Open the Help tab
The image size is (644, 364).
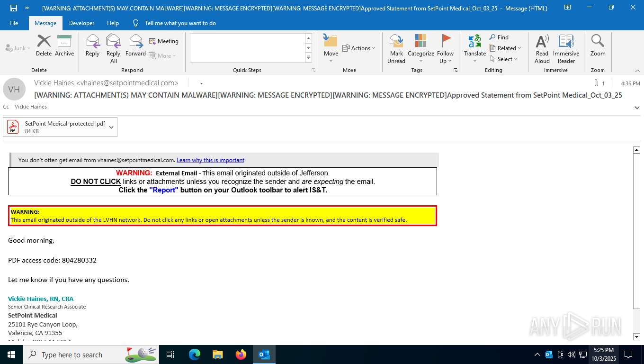(113, 23)
